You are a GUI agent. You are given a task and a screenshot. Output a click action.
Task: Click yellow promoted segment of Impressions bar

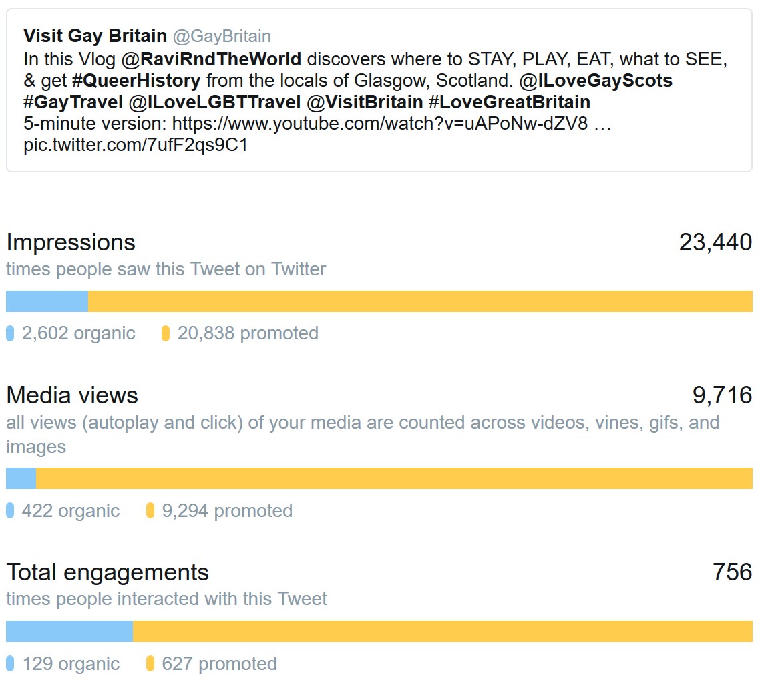coord(421,301)
